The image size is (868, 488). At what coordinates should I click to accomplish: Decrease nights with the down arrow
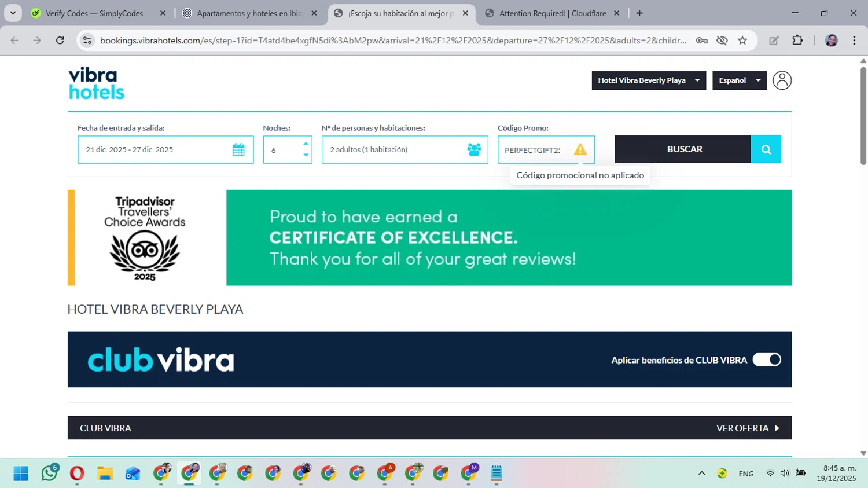tap(306, 155)
